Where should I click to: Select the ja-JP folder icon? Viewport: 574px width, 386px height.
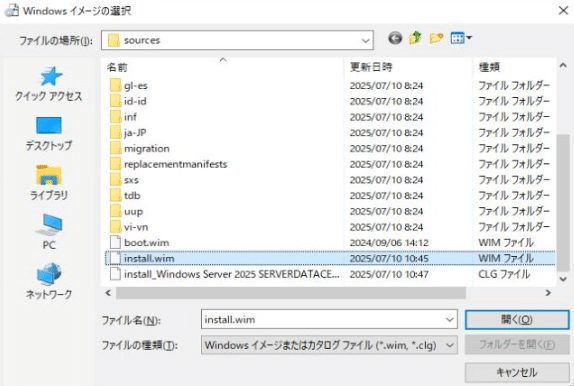point(115,133)
